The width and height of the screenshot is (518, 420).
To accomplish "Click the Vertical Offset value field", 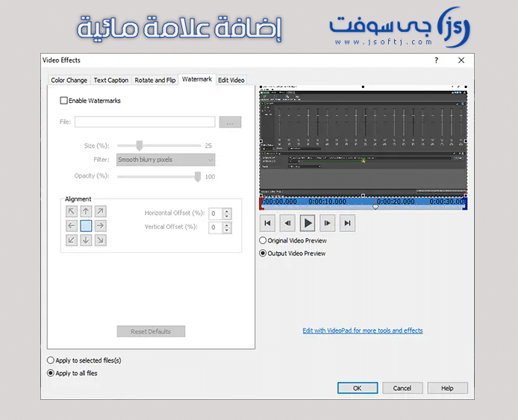I will click(x=216, y=228).
